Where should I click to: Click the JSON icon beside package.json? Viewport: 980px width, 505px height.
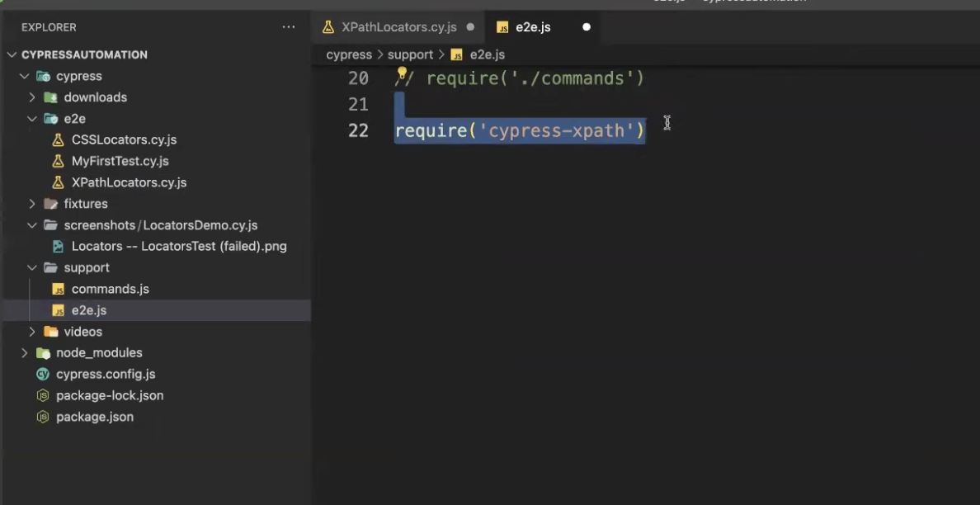43,417
